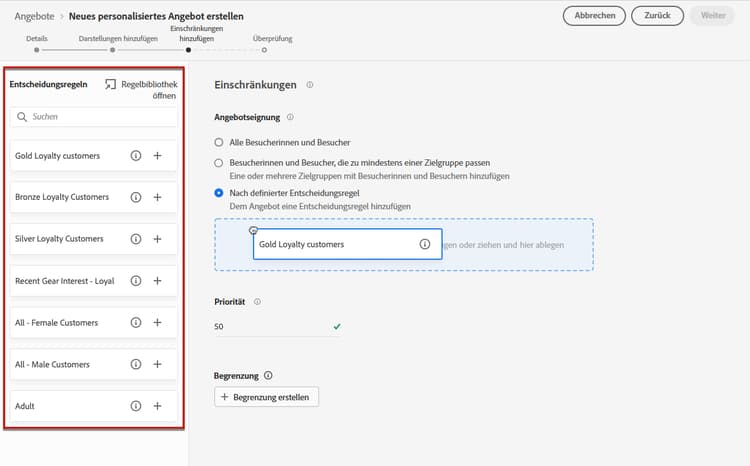Open the Regelbibliothek icon
The width and height of the screenshot is (750, 466).
tap(111, 84)
